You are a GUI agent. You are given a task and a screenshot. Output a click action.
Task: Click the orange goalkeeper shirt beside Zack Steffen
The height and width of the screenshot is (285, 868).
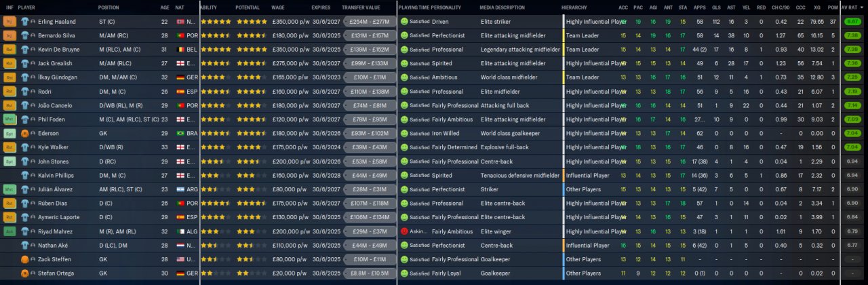(25, 259)
